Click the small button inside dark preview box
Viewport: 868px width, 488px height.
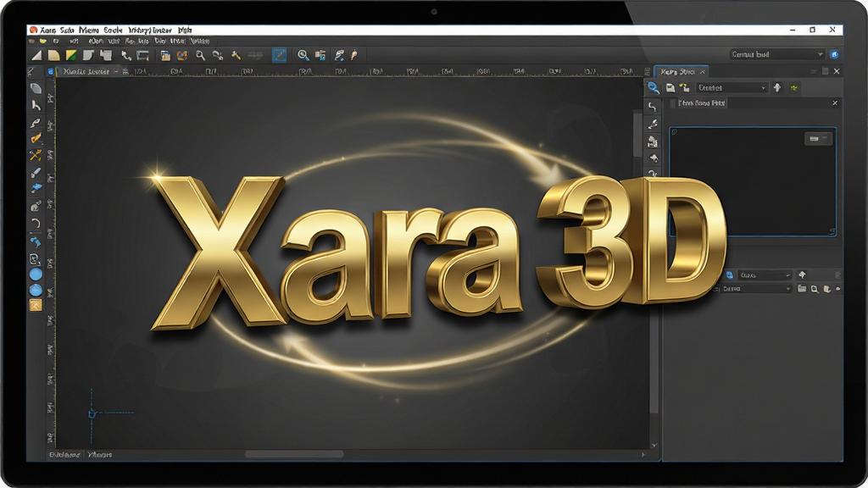click(818, 139)
